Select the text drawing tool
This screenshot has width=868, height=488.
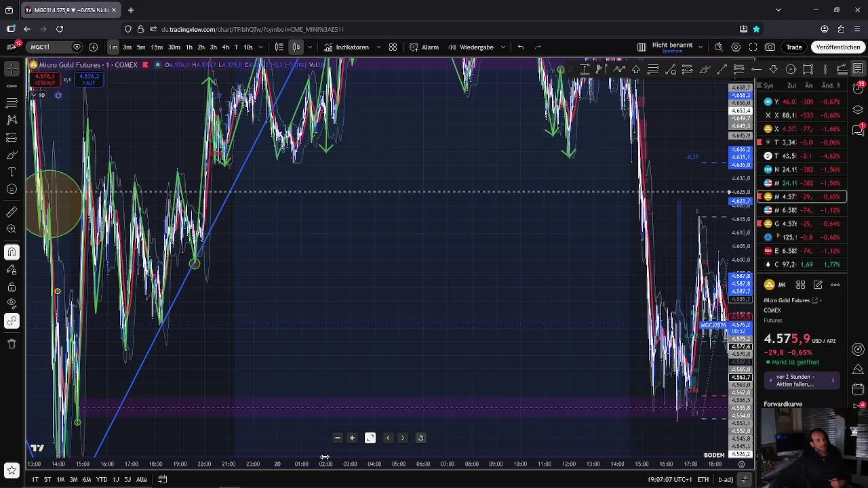point(12,172)
